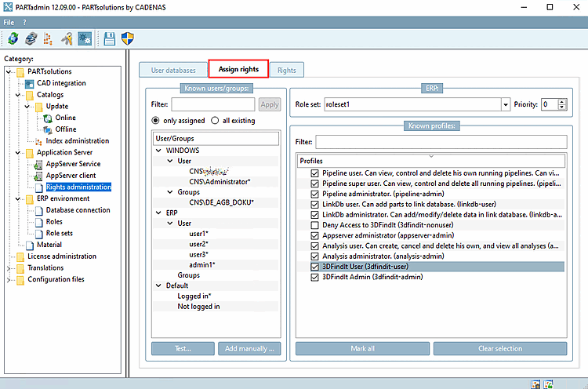Select the 'all existing' radio button
The width and height of the screenshot is (588, 389).
[215, 121]
